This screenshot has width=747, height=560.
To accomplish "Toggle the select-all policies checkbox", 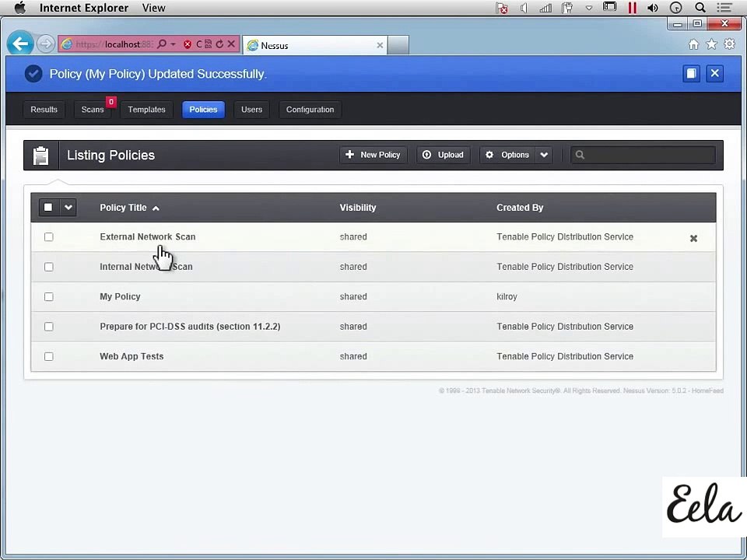I will point(48,207).
